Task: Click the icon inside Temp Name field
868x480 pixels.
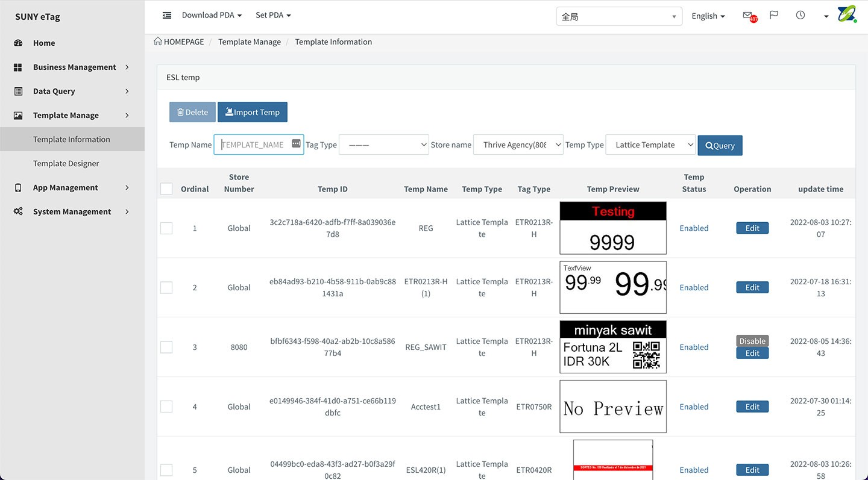Action: click(296, 143)
